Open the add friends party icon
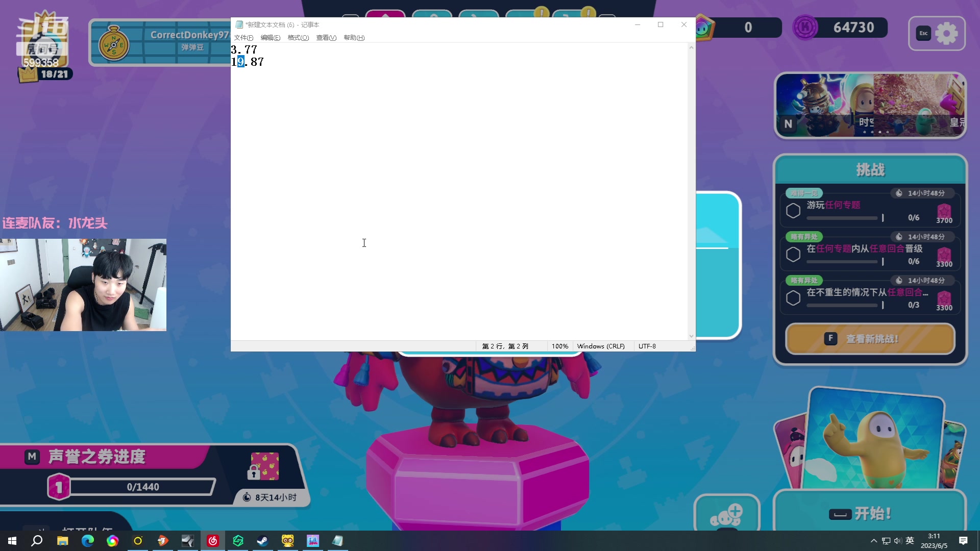The image size is (980, 551). 727,515
